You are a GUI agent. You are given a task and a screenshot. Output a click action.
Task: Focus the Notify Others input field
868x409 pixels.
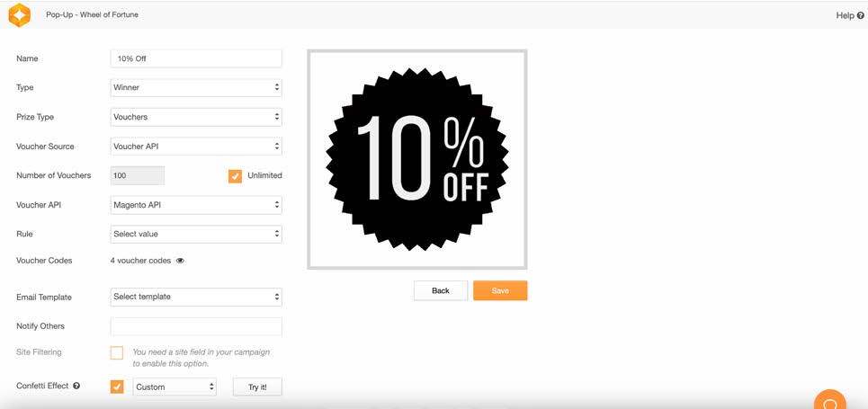(x=196, y=326)
